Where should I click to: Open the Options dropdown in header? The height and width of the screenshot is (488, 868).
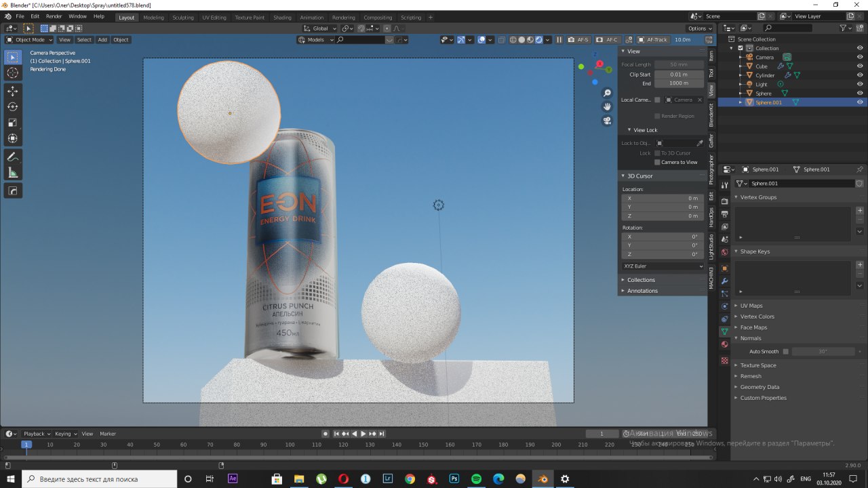700,28
